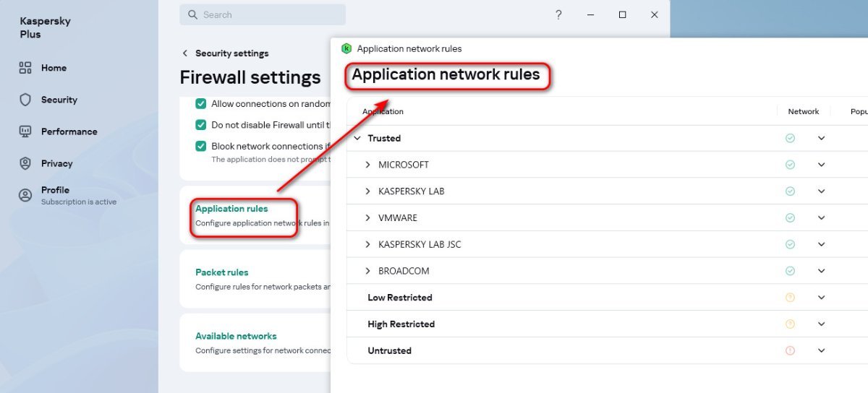Screen dimensions: 868x393
Task: Click the Privacy shield icon
Action: (25, 163)
